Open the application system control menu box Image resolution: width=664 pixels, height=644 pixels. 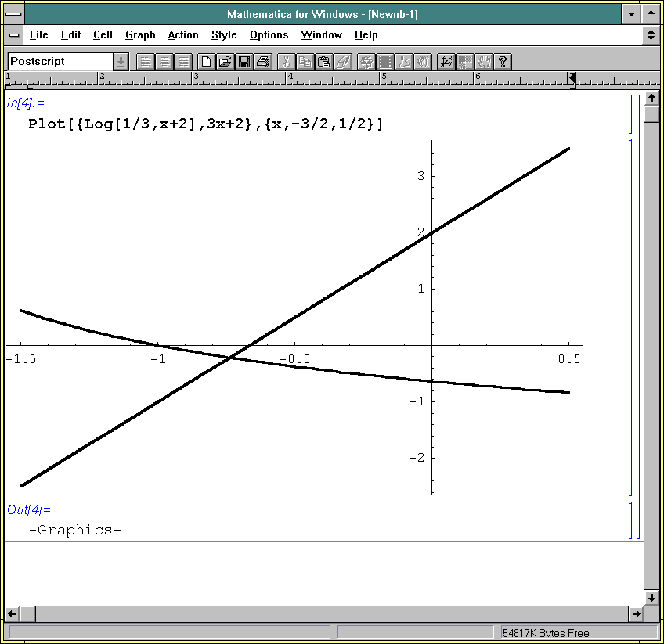point(13,14)
